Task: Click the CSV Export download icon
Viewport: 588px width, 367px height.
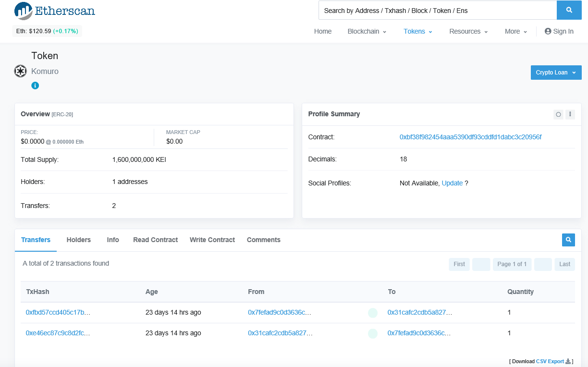Action: 568,361
